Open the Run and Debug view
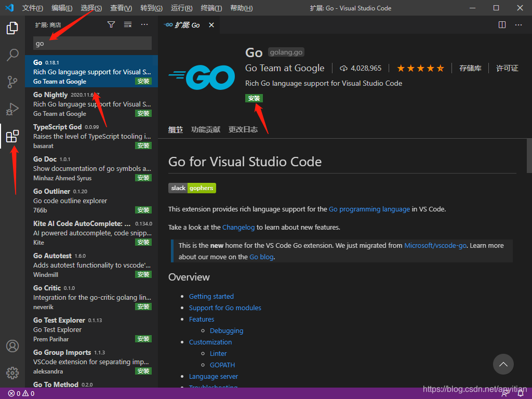 click(12, 109)
